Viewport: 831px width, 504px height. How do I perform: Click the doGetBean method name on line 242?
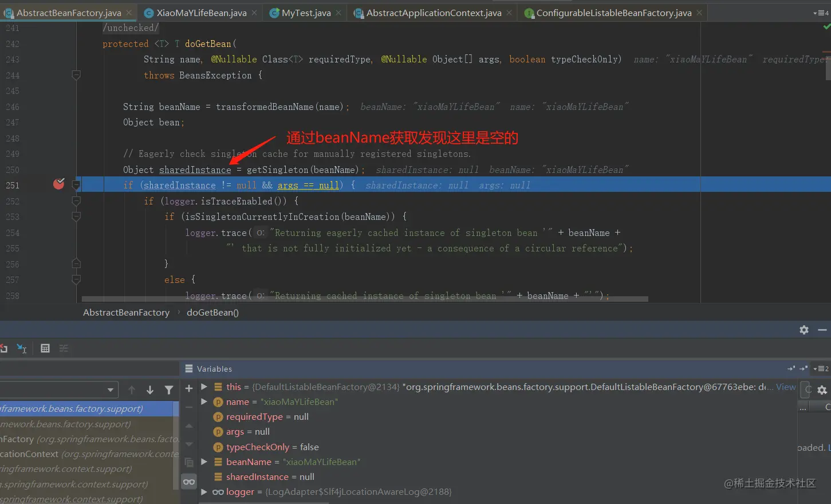[x=208, y=44]
